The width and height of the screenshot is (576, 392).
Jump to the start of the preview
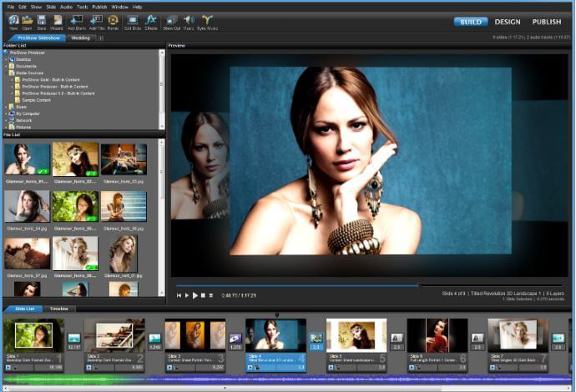pyautogui.click(x=179, y=295)
